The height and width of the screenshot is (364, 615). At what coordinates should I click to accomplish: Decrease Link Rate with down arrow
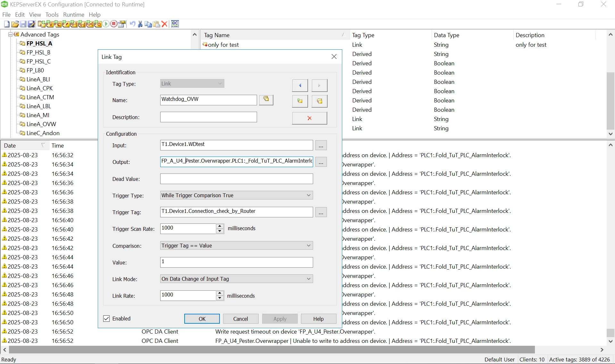[x=220, y=298]
